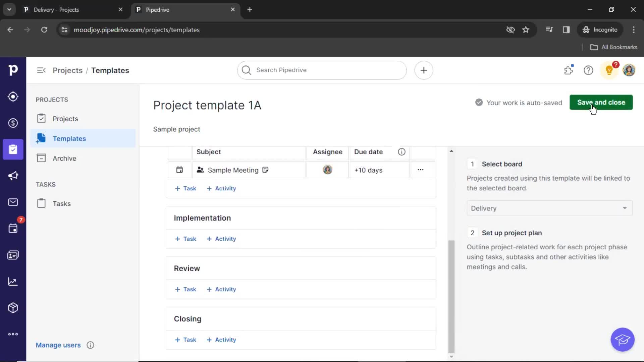Select the help icon in top bar

[x=588, y=70]
